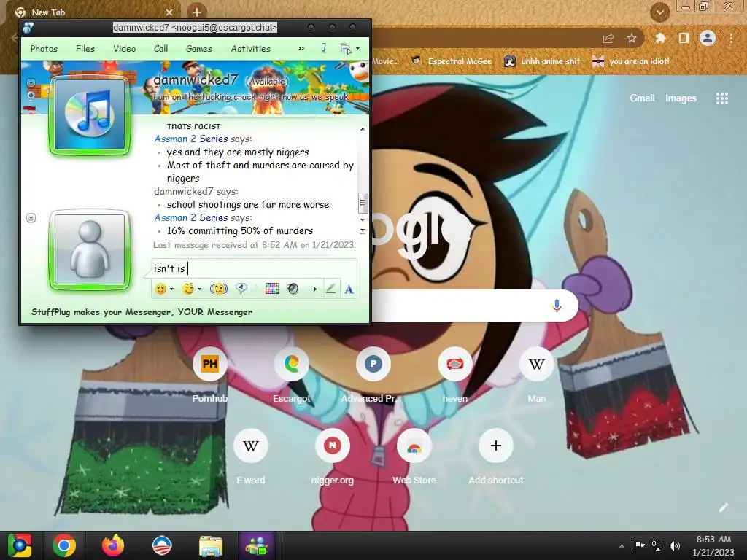
Task: Open the volume control tray icon
Action: point(675,545)
